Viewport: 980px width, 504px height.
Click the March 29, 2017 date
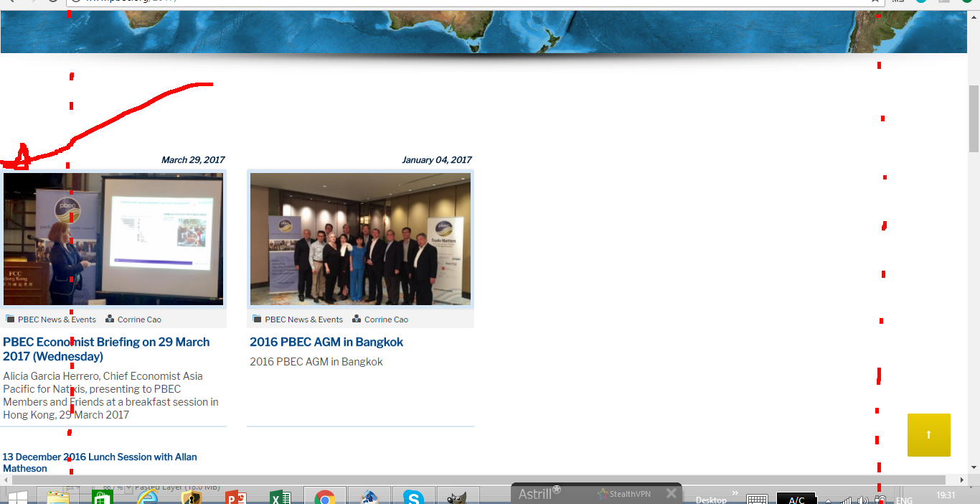point(193,160)
